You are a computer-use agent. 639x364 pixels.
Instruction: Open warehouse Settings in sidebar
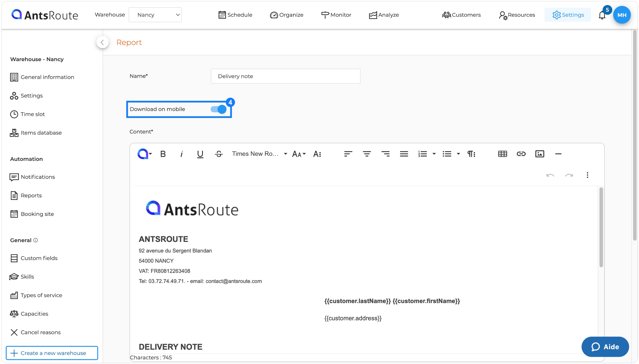point(26,96)
